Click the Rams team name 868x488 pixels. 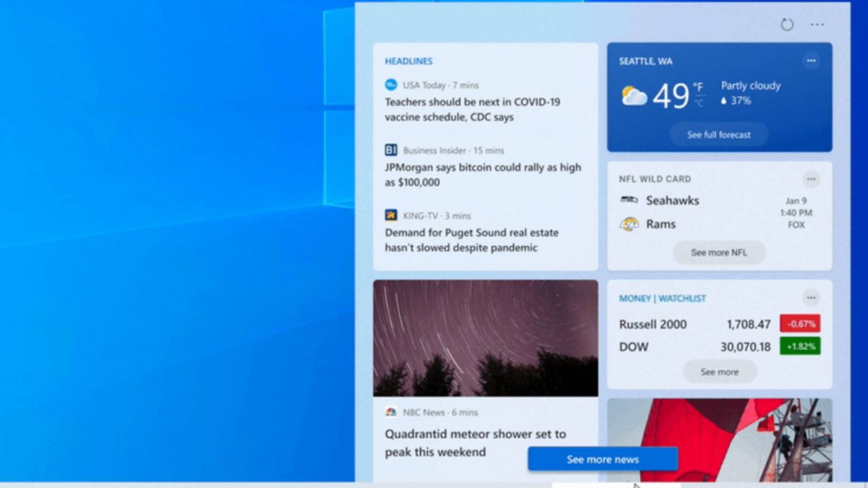click(661, 224)
